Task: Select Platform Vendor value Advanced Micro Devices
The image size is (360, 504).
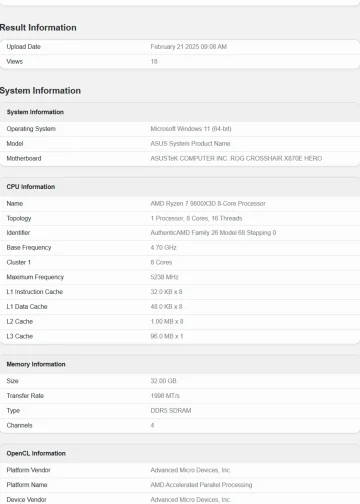Action: coord(191,470)
